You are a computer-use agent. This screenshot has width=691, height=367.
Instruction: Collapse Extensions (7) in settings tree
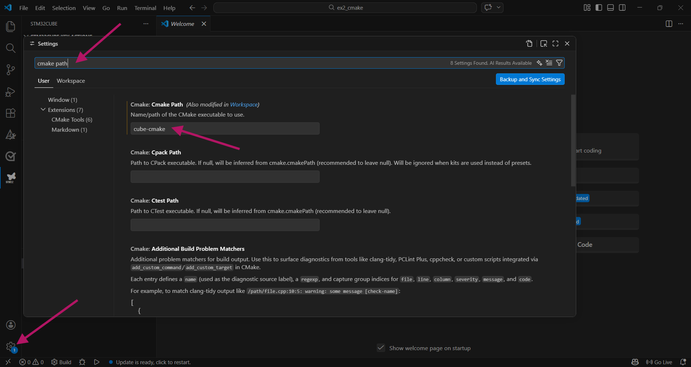(x=43, y=110)
